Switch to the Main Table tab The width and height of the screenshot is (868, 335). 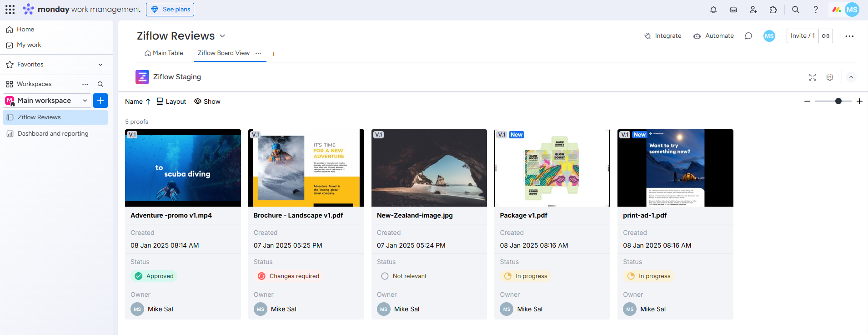(164, 53)
